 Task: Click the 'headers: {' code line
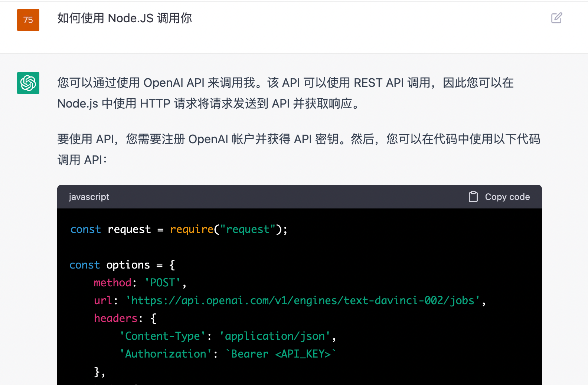(125, 319)
